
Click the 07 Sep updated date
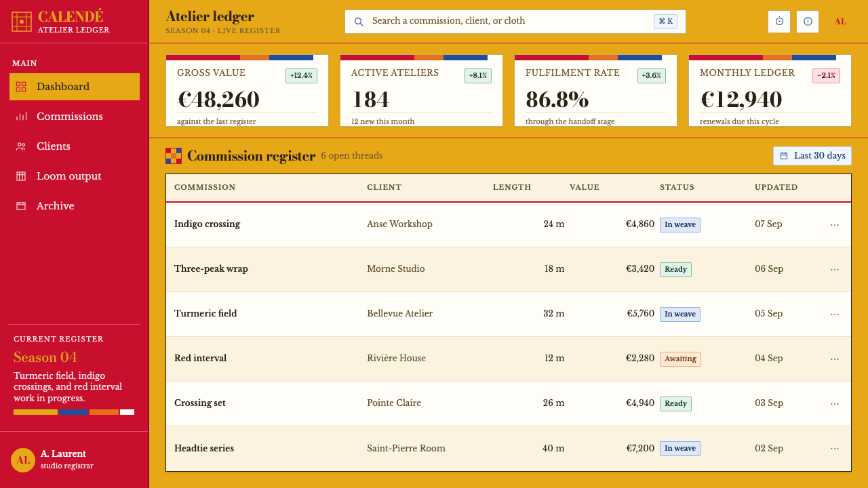pos(768,224)
